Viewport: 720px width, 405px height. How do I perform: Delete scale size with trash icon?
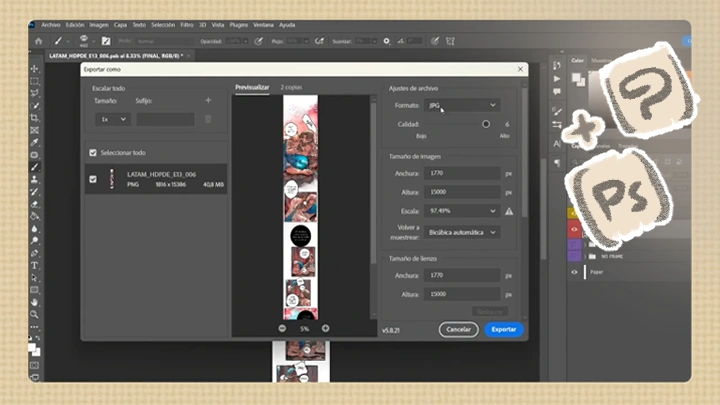208,119
